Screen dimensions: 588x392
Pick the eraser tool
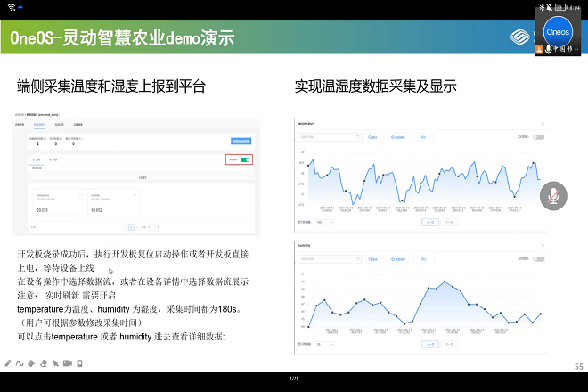click(x=43, y=363)
